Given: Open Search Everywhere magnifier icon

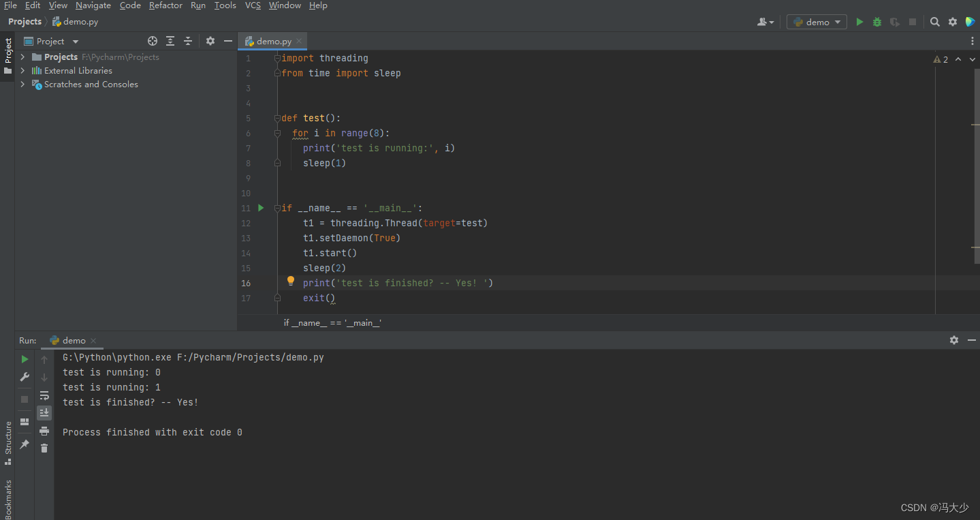Looking at the screenshot, I should coord(935,22).
